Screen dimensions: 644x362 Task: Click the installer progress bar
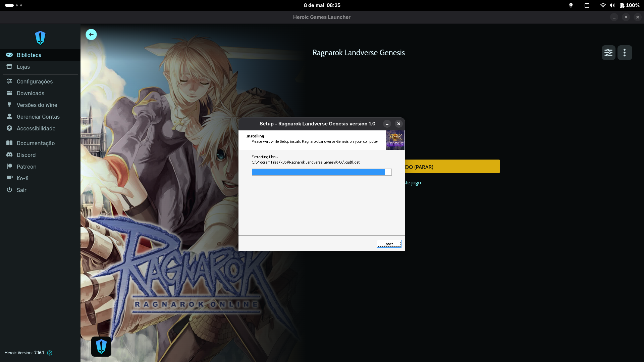pos(322,172)
